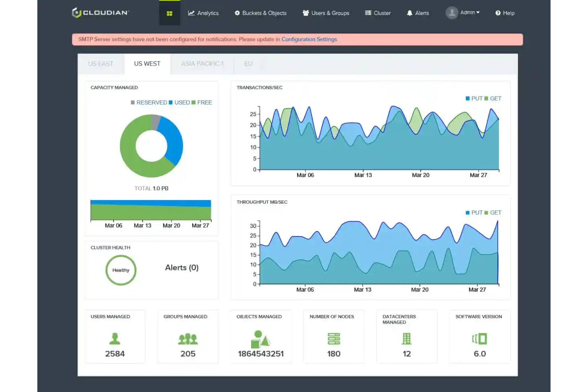Click the green Healthy status circle
The height and width of the screenshot is (392, 588).
(120, 270)
